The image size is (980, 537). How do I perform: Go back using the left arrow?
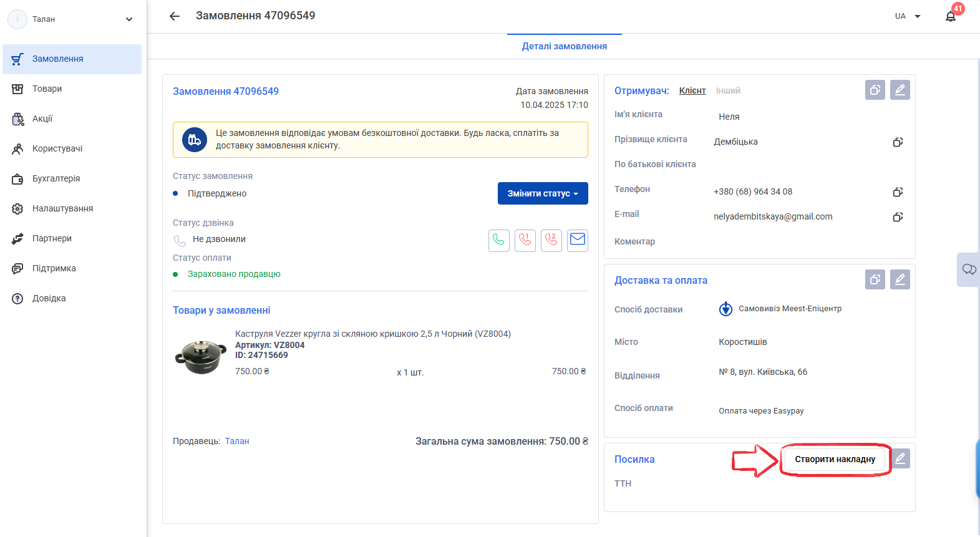175,16
